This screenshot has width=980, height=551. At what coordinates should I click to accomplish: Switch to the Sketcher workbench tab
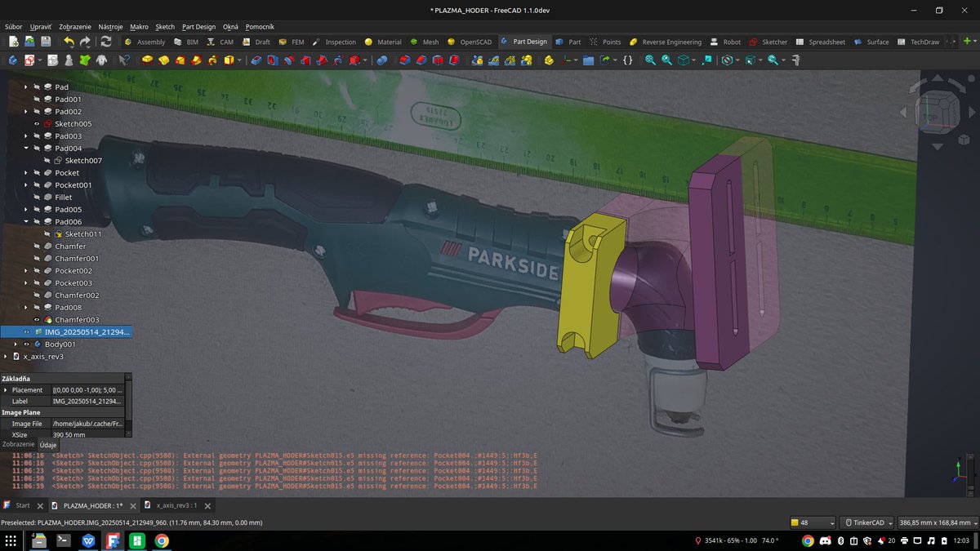pos(768,42)
